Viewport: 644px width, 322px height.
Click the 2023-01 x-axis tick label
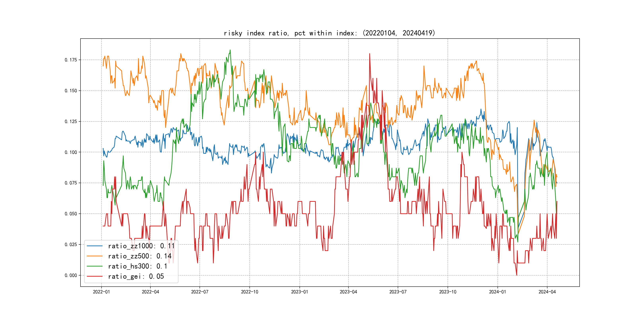click(x=300, y=292)
